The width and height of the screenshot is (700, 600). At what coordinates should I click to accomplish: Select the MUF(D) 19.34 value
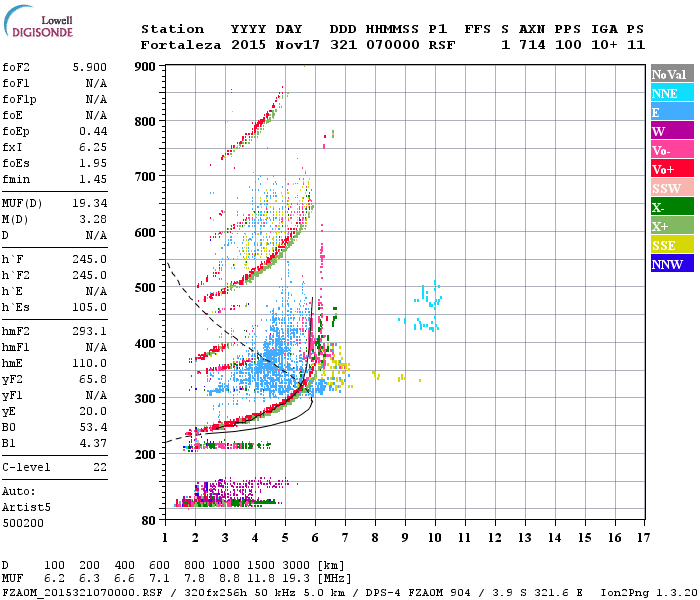pyautogui.click(x=90, y=204)
